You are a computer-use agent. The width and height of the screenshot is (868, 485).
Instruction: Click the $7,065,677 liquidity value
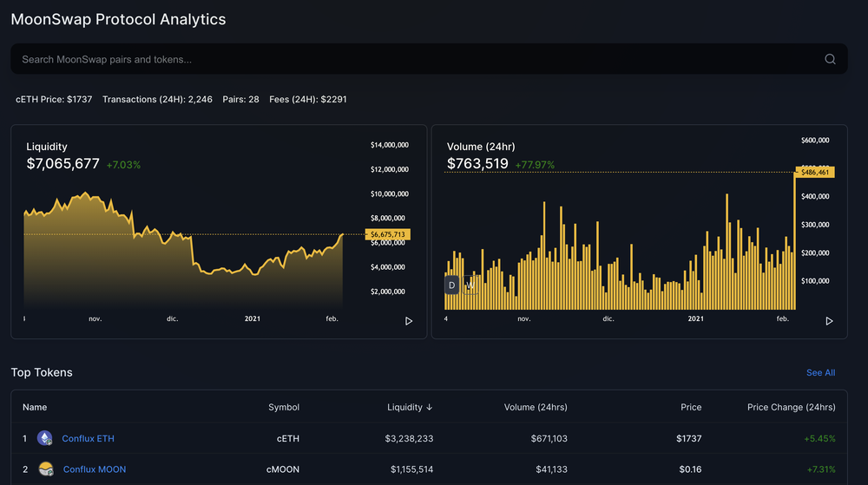(x=63, y=164)
